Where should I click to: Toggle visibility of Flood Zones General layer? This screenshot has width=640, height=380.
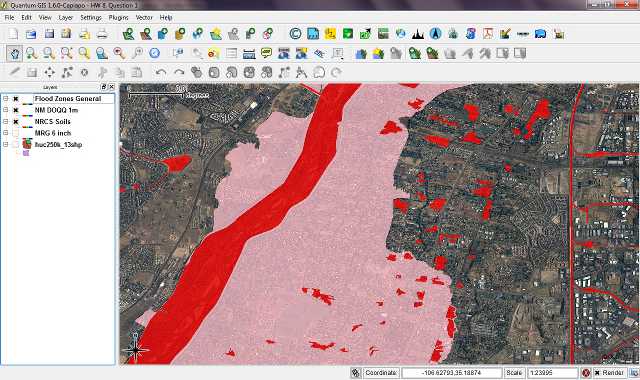[16, 99]
